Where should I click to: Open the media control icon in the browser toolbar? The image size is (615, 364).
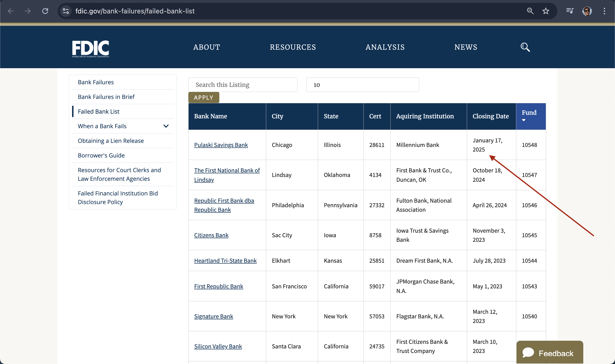[570, 11]
